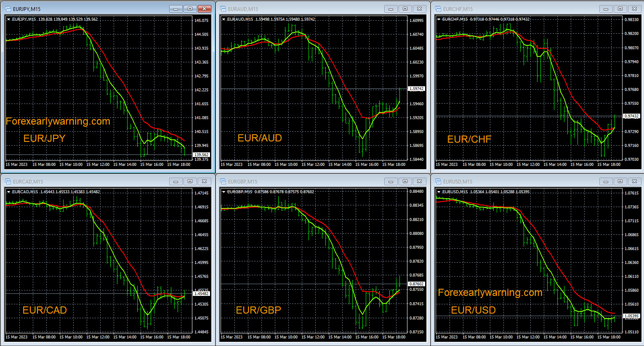Click the EURAUD,M15 title bar chart icon
Image resolution: width=644 pixels, height=346 pixels.
coord(223,9)
